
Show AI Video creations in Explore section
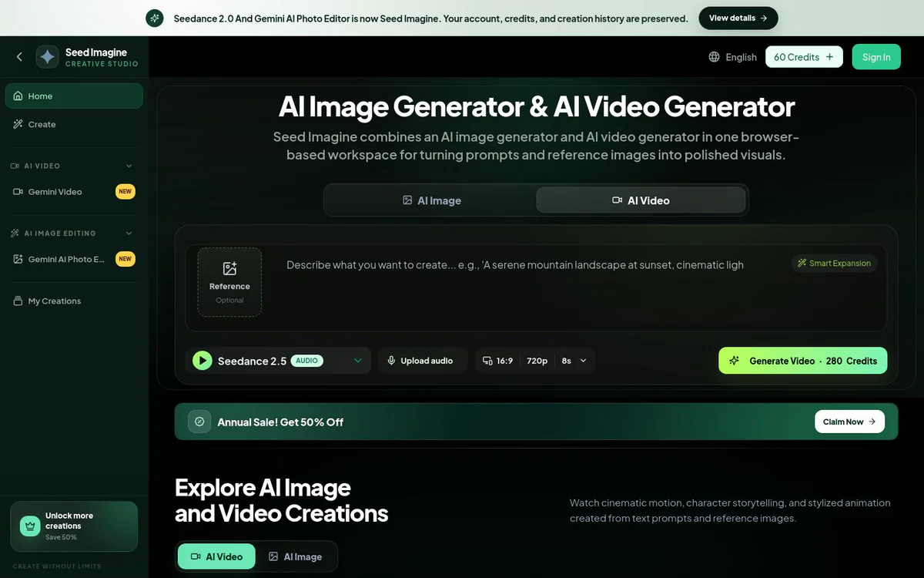[216, 556]
